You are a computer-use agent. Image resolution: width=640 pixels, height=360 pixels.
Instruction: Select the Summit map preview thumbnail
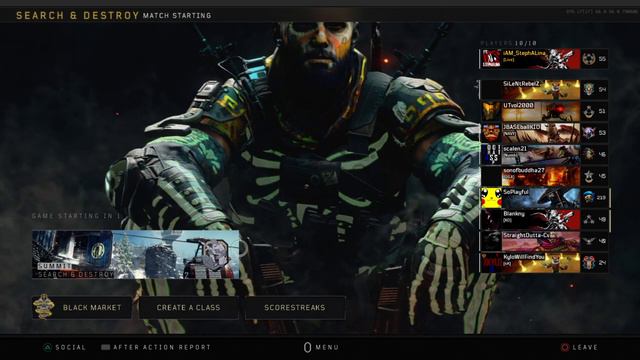(x=136, y=254)
